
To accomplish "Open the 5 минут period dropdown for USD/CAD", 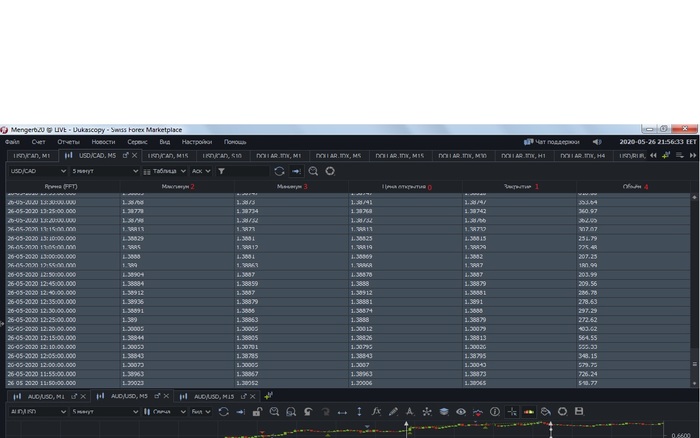I will pyautogui.click(x=105, y=171).
